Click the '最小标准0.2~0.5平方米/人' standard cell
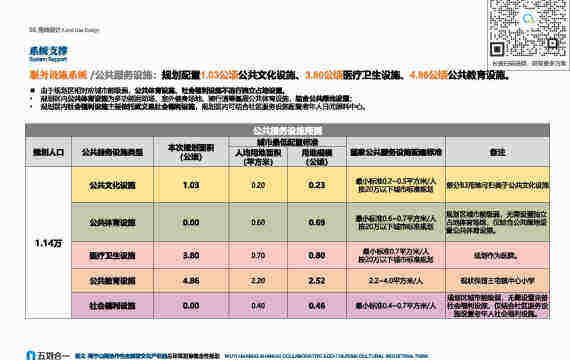The height and width of the screenshot is (360, 570). pos(396,185)
